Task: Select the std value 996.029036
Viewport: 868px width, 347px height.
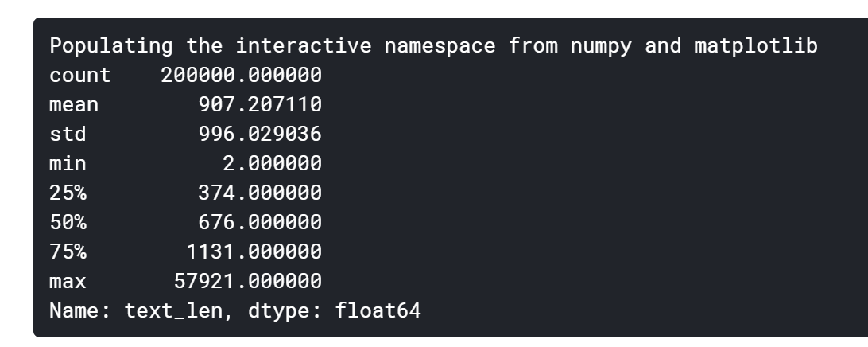Action: click(x=260, y=134)
